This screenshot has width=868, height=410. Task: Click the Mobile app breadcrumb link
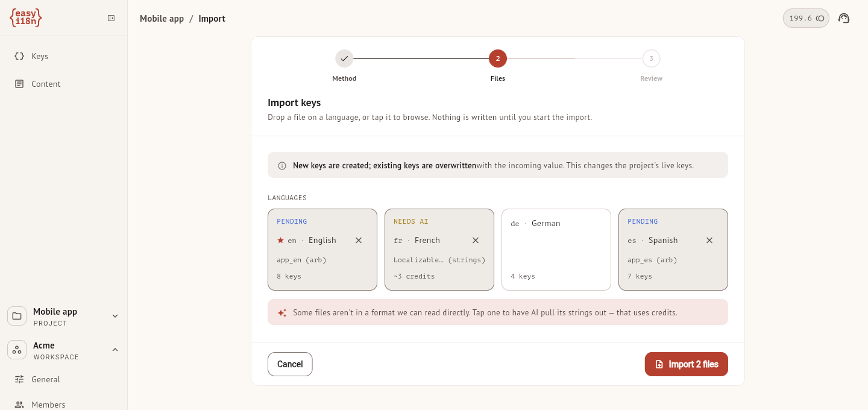click(x=162, y=19)
